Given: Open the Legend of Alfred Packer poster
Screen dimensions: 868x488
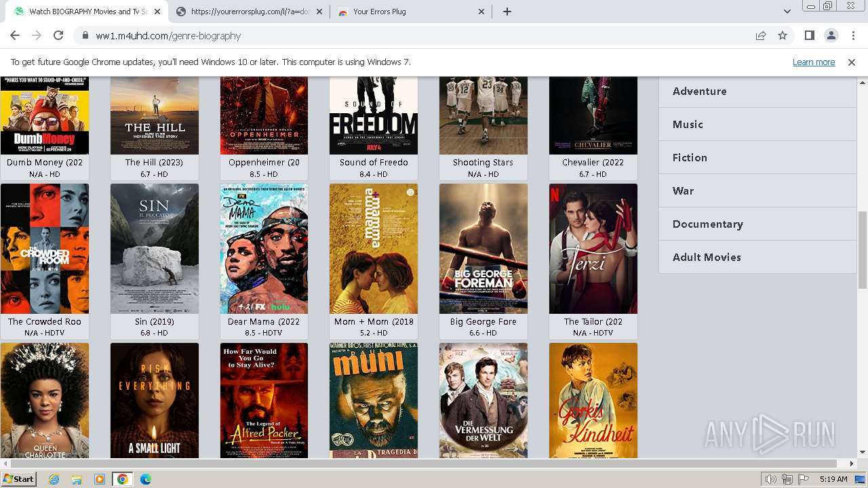Looking at the screenshot, I should (264, 401).
